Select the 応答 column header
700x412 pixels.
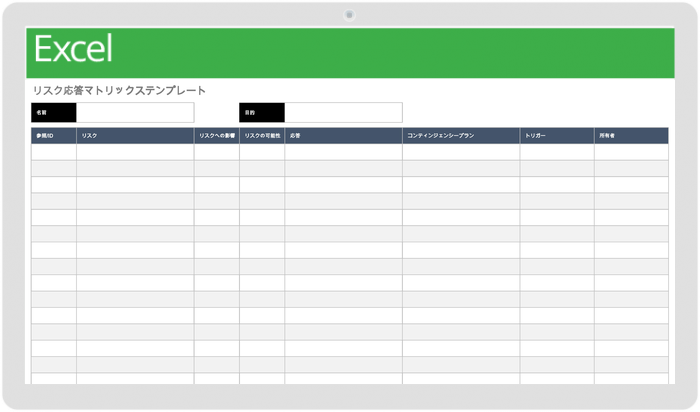[x=343, y=136]
